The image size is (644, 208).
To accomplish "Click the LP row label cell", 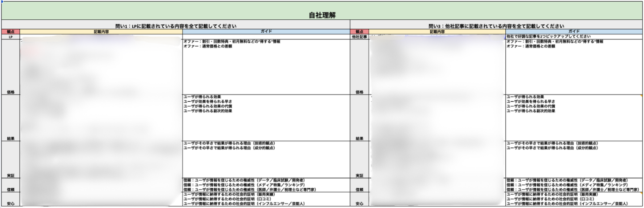I will point(11,37).
